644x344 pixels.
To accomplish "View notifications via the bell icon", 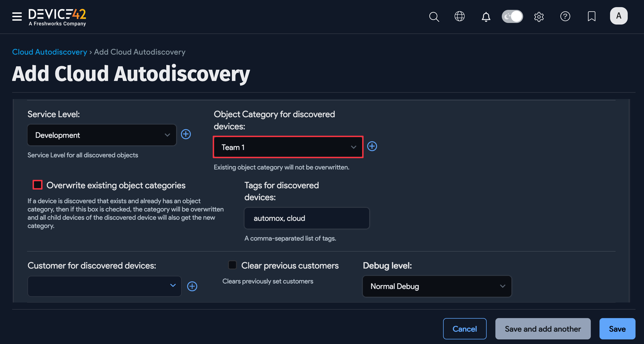I will [486, 17].
